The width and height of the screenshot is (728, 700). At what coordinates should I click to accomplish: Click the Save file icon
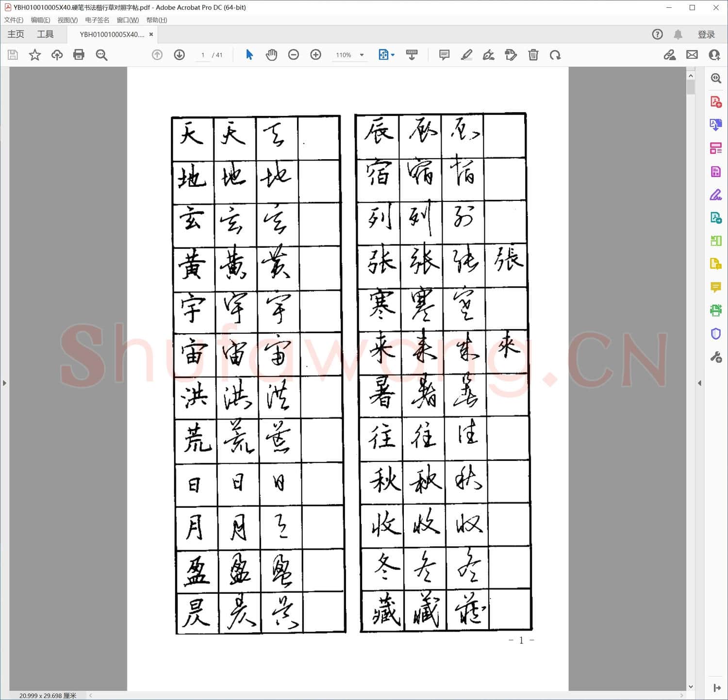13,55
